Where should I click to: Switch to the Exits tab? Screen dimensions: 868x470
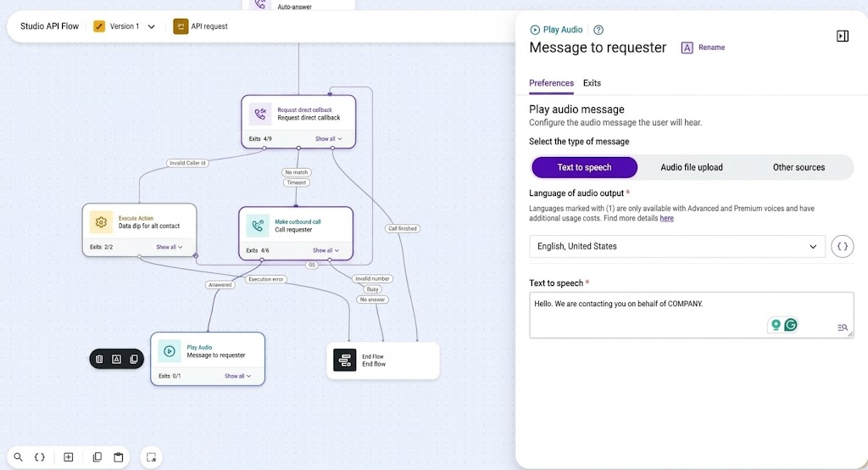[x=592, y=83]
